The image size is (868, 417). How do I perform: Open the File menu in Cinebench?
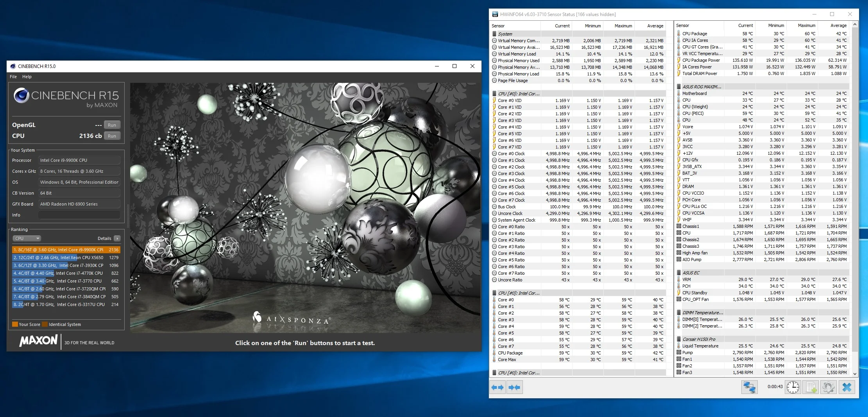tap(13, 77)
